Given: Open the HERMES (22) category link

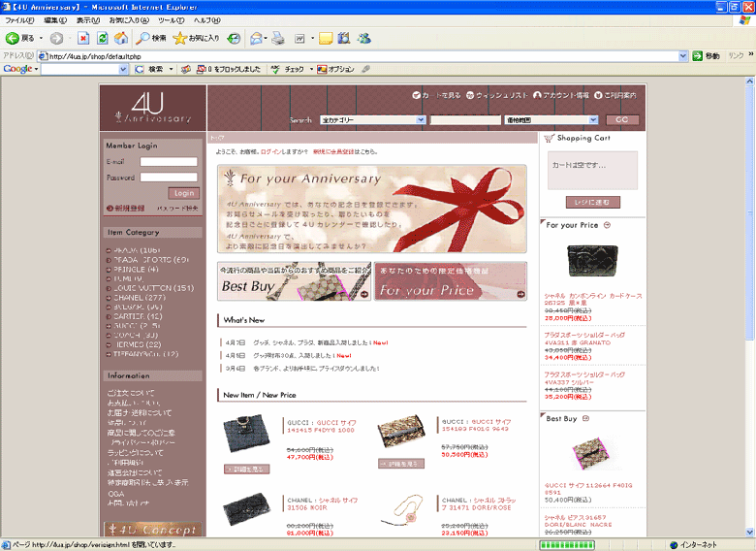Looking at the screenshot, I should pos(137,344).
